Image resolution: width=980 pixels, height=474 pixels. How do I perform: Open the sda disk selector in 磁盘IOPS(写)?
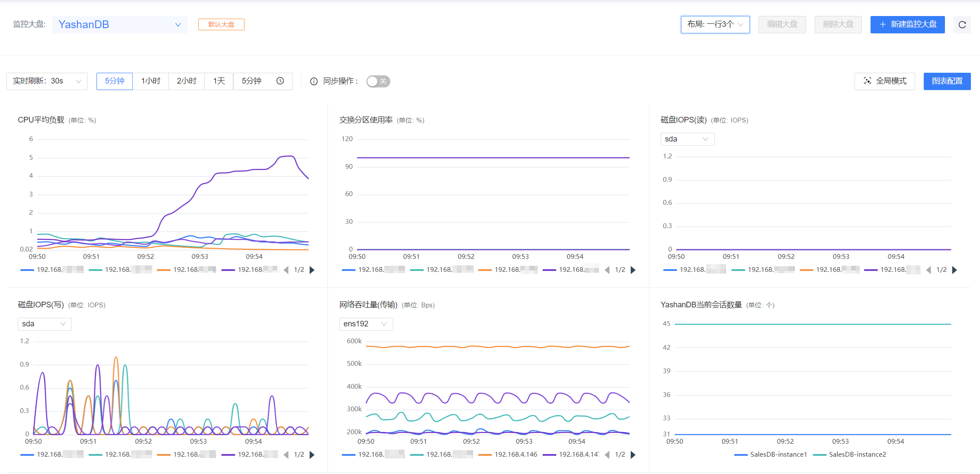(x=44, y=324)
